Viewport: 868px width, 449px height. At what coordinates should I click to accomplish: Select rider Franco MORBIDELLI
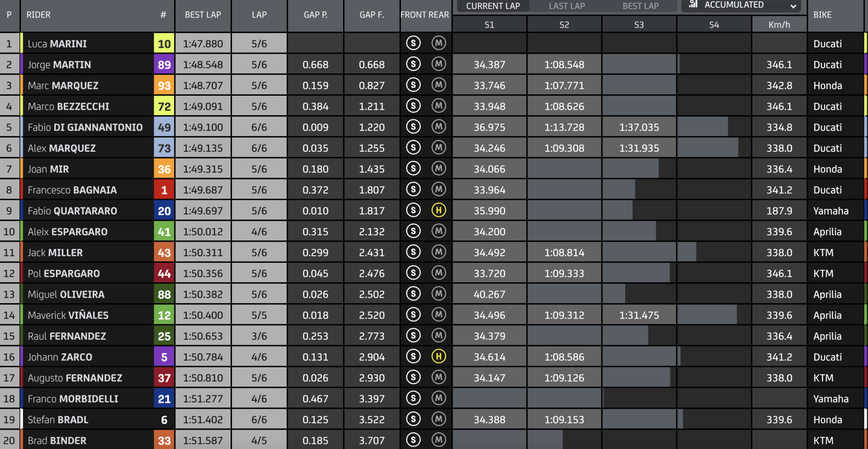pos(73,399)
